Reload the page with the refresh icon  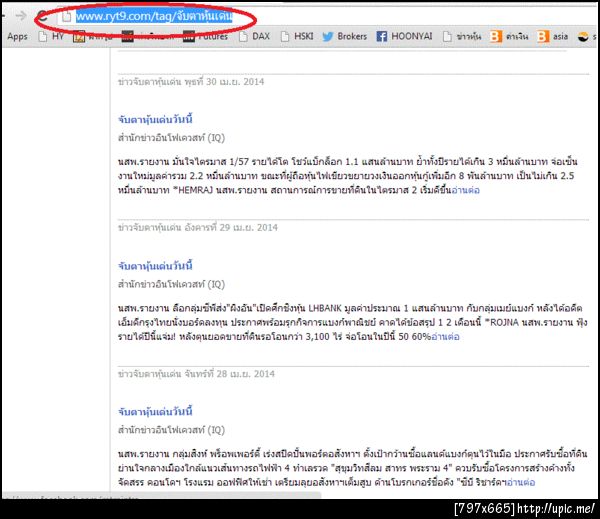42,16
